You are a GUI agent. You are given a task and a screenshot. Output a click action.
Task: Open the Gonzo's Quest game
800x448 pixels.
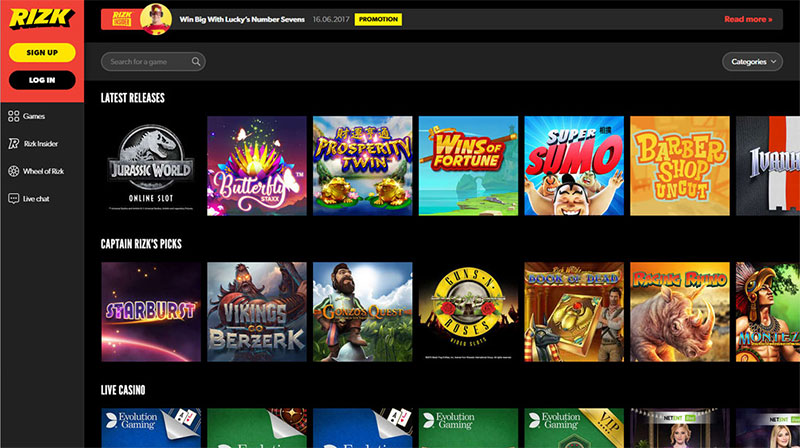(x=362, y=312)
